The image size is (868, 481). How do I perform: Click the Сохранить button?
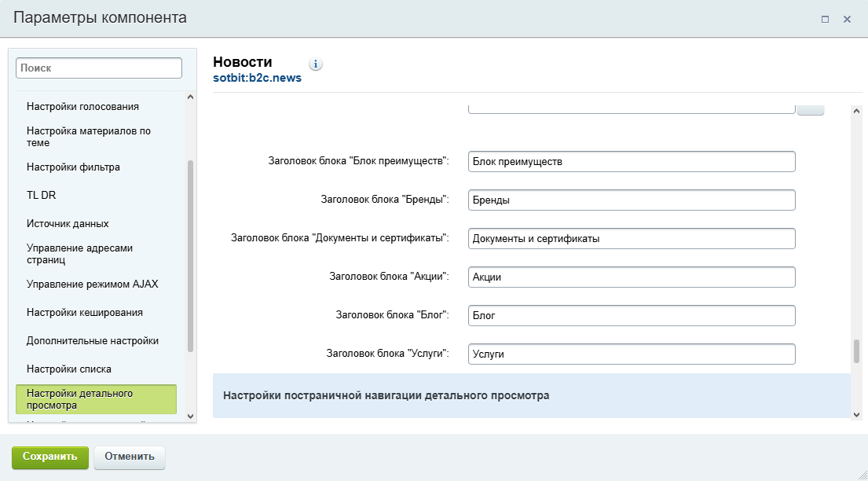click(49, 457)
